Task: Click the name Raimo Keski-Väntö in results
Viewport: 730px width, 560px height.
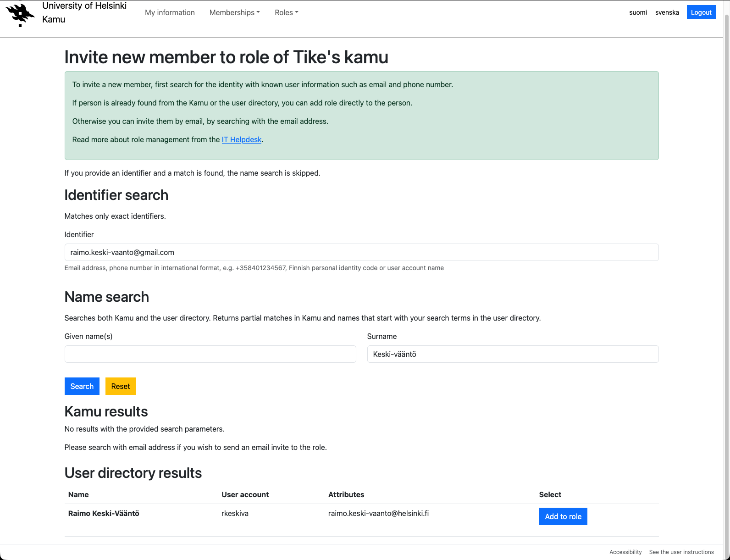Action: click(x=104, y=513)
